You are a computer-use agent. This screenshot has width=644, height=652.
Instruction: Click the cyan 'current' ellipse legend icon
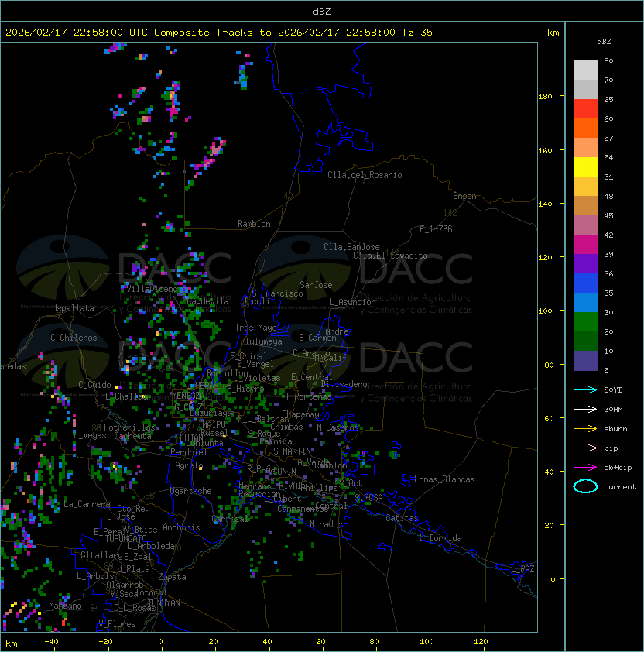[585, 486]
